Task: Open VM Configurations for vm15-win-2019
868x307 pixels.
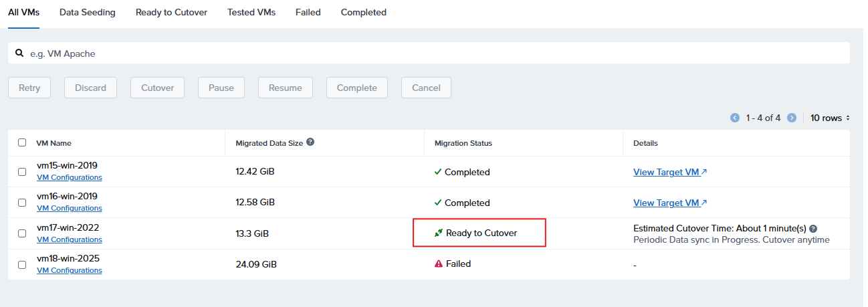Action: pyautogui.click(x=70, y=178)
